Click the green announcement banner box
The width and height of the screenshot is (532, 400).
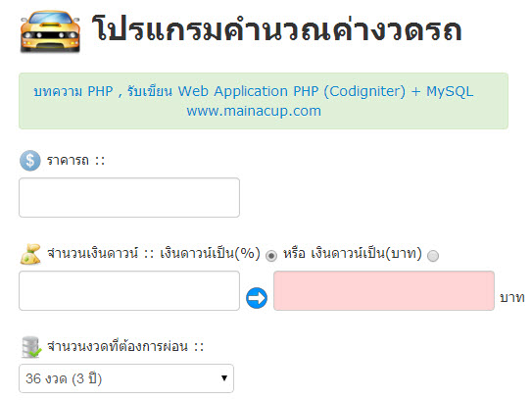click(264, 101)
